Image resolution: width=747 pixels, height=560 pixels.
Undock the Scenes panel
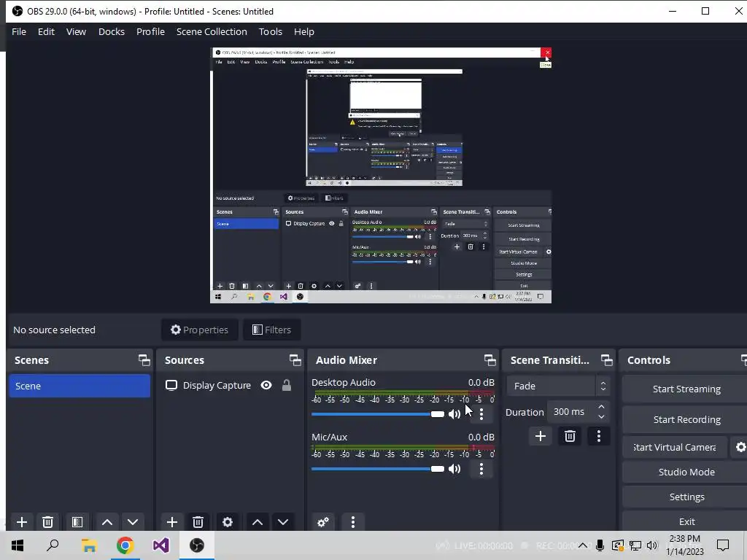[x=144, y=360]
